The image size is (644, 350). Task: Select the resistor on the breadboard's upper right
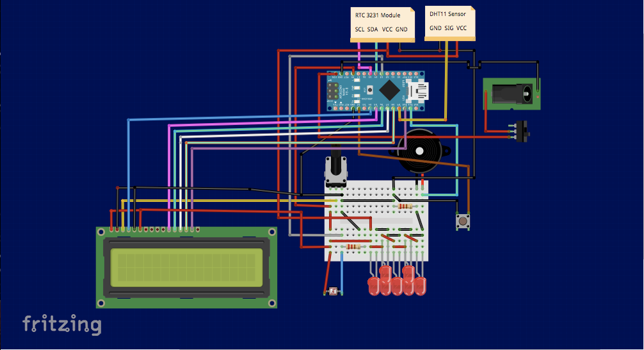(405, 206)
